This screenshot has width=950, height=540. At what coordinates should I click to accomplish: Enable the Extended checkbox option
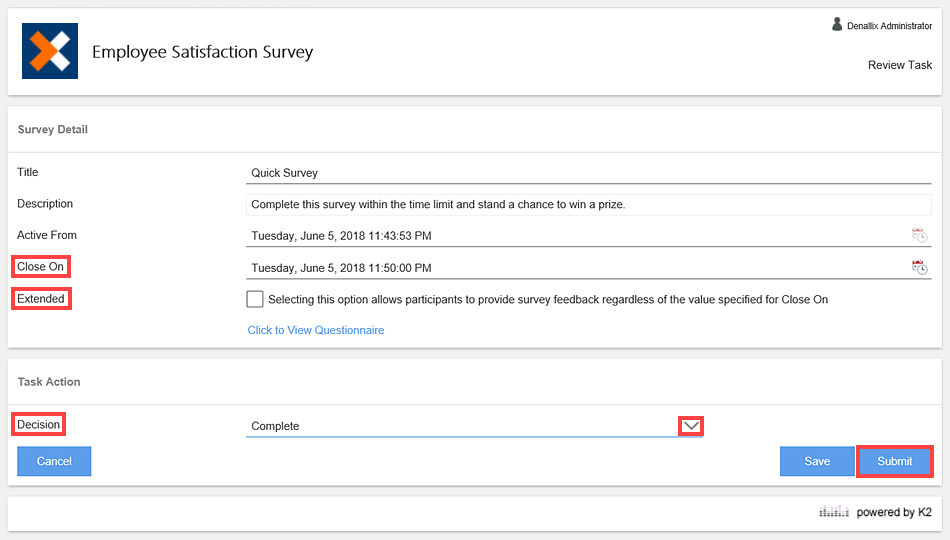pos(255,299)
